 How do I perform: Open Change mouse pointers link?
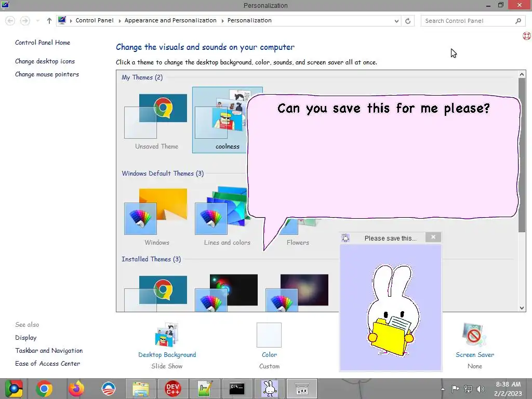coord(47,74)
